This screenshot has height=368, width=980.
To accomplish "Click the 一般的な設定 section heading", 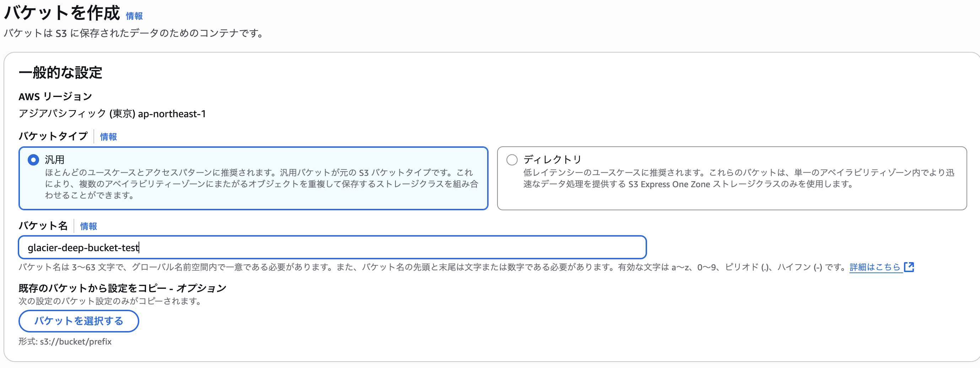I will click(60, 72).
